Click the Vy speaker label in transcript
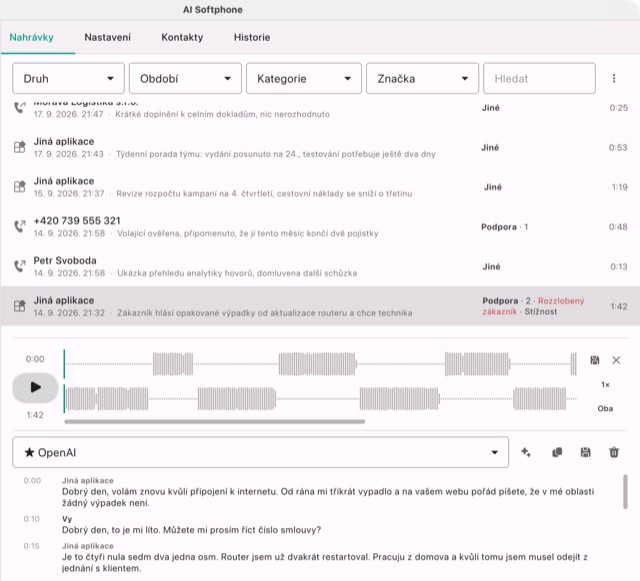Viewport: 640px width, 581px height. point(67,519)
